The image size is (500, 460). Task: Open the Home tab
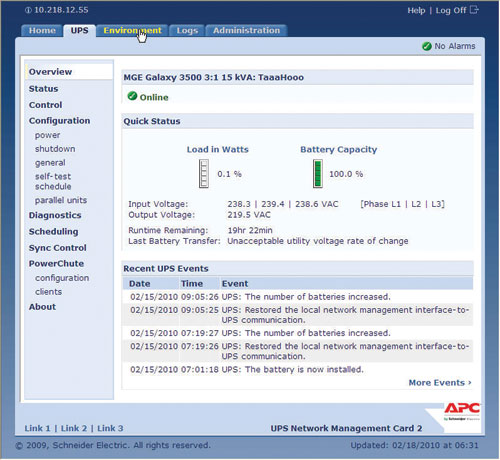tap(42, 31)
